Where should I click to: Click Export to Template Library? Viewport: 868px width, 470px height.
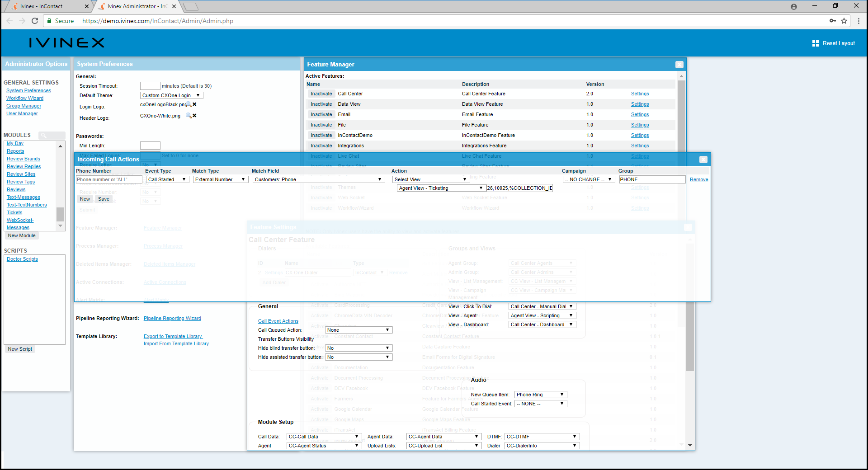coord(173,337)
